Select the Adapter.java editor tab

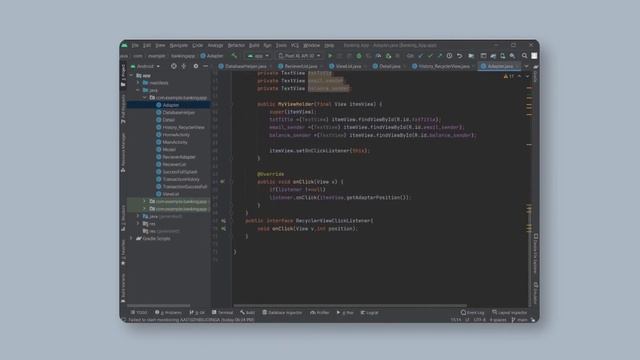[x=500, y=66]
